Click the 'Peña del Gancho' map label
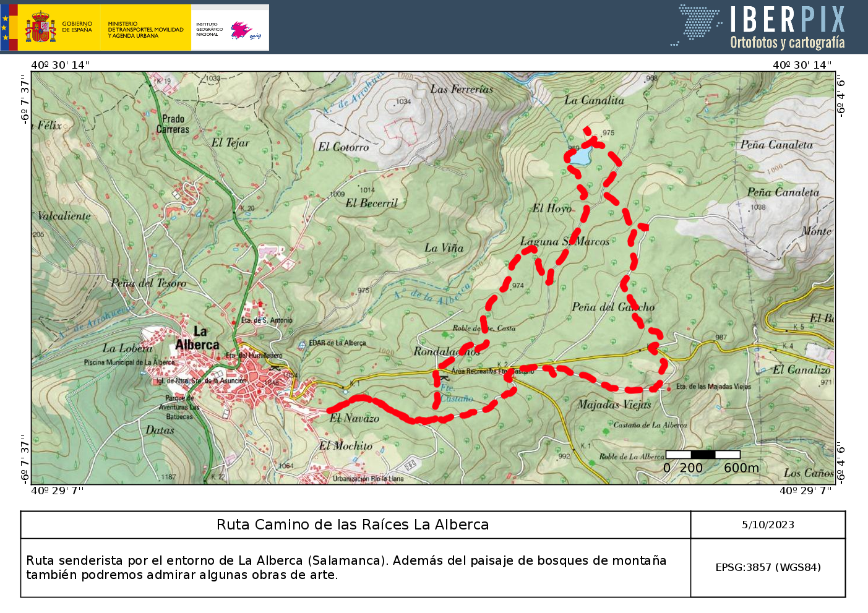Screen dimensions: 868x613 point(612,307)
